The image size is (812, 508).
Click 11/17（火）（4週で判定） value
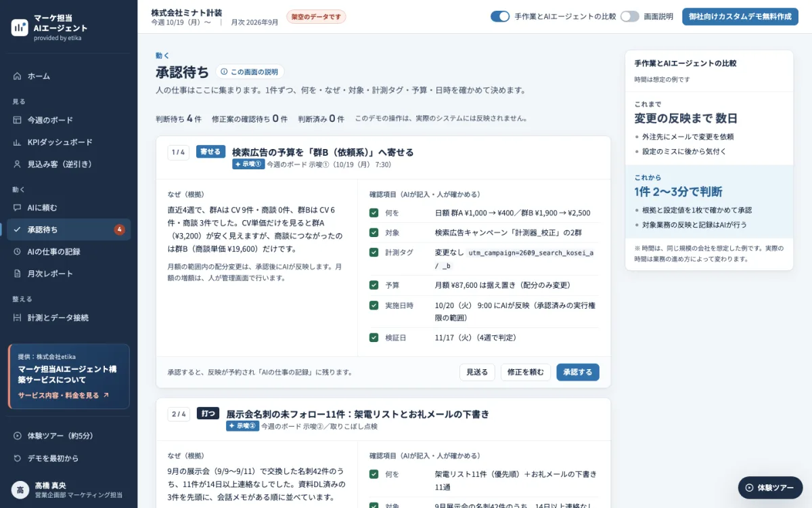click(x=477, y=337)
